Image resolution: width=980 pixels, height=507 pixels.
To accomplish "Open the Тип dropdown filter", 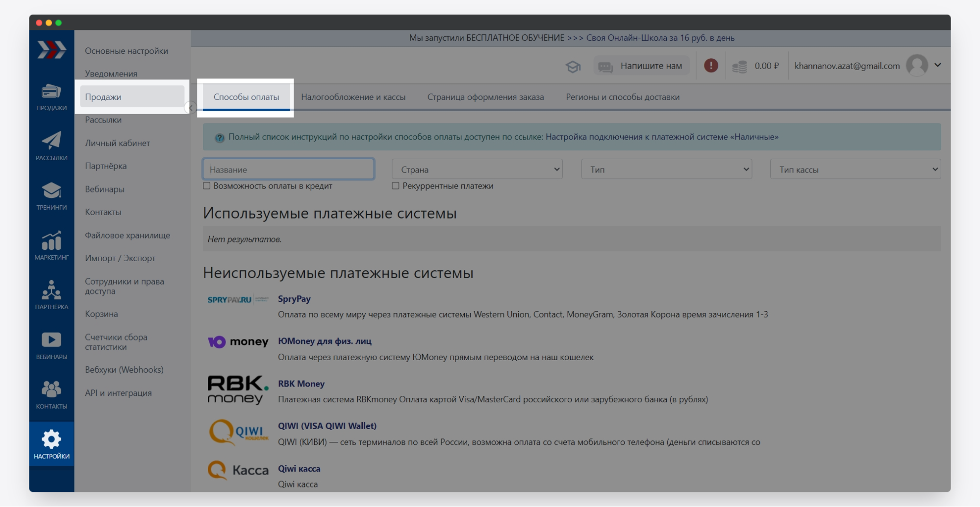I will pyautogui.click(x=666, y=169).
